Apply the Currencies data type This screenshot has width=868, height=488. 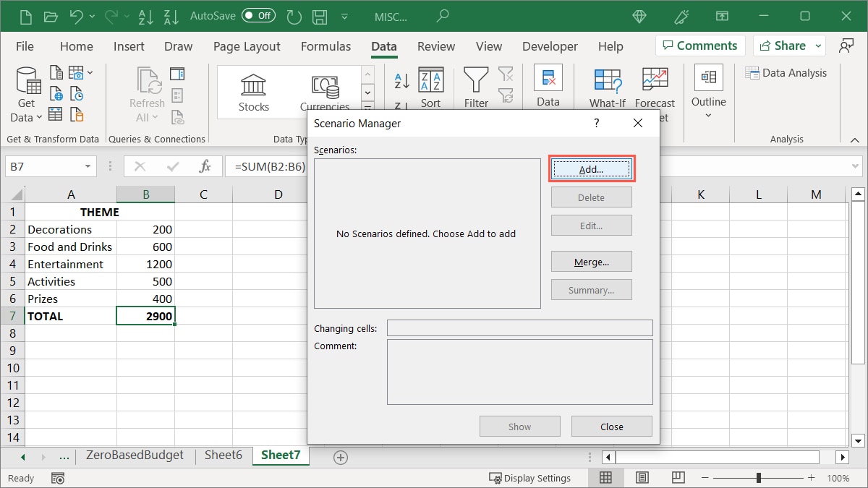click(325, 88)
